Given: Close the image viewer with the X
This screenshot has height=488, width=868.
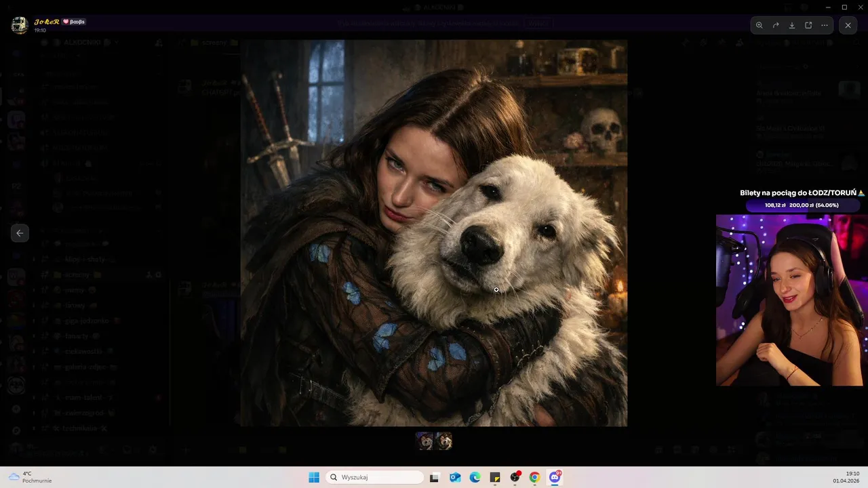Looking at the screenshot, I should [x=848, y=25].
